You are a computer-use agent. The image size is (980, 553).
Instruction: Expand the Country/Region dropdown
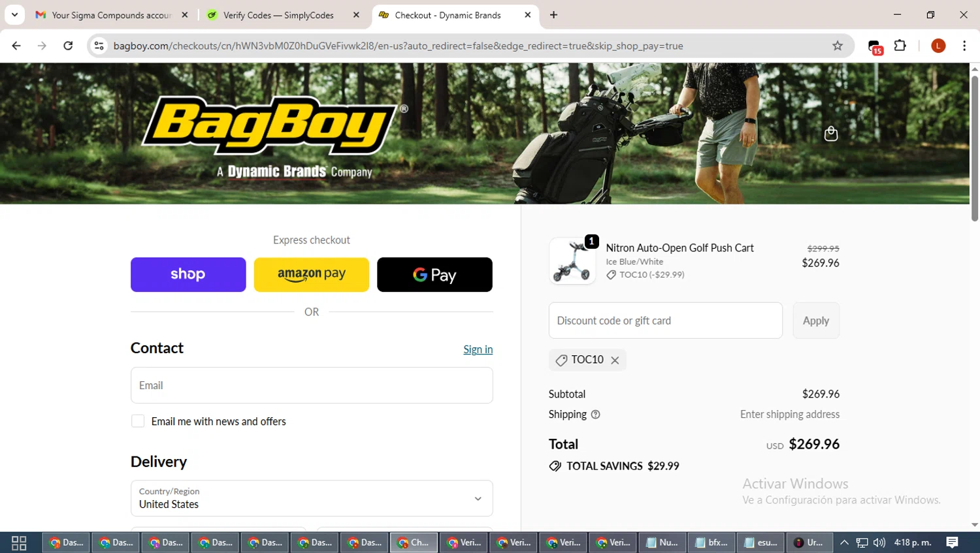312,498
